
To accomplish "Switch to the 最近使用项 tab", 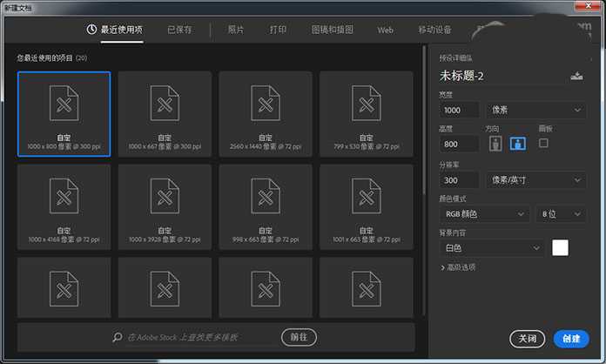I will (x=115, y=30).
